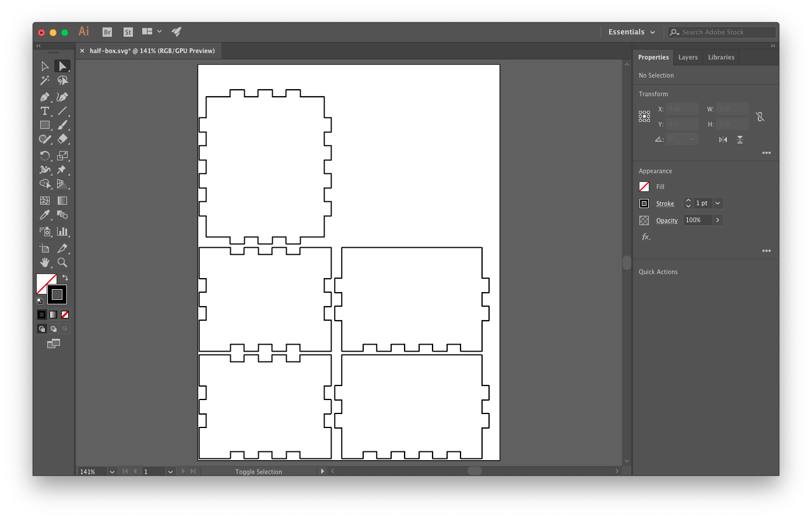Select the Type tool

click(x=44, y=111)
